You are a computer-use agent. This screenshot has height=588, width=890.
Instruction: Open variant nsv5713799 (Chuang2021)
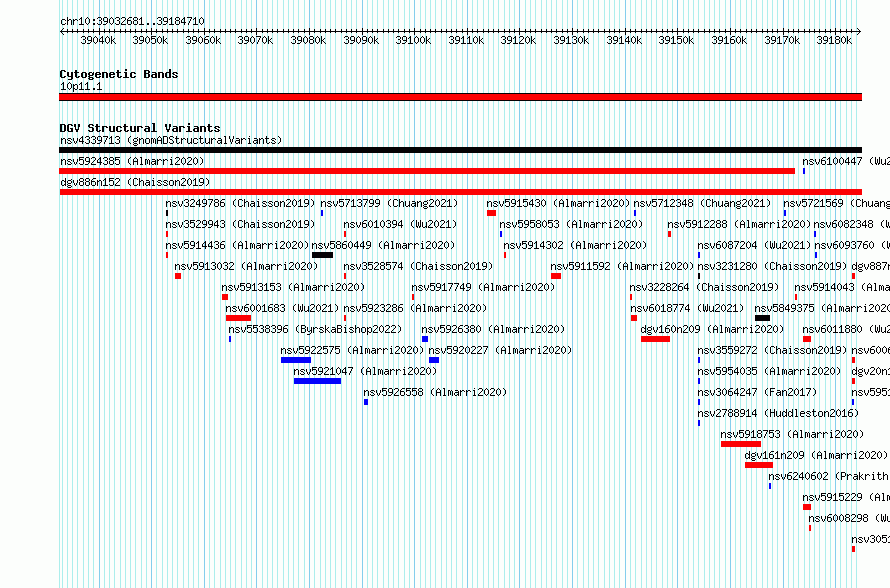pos(389,203)
